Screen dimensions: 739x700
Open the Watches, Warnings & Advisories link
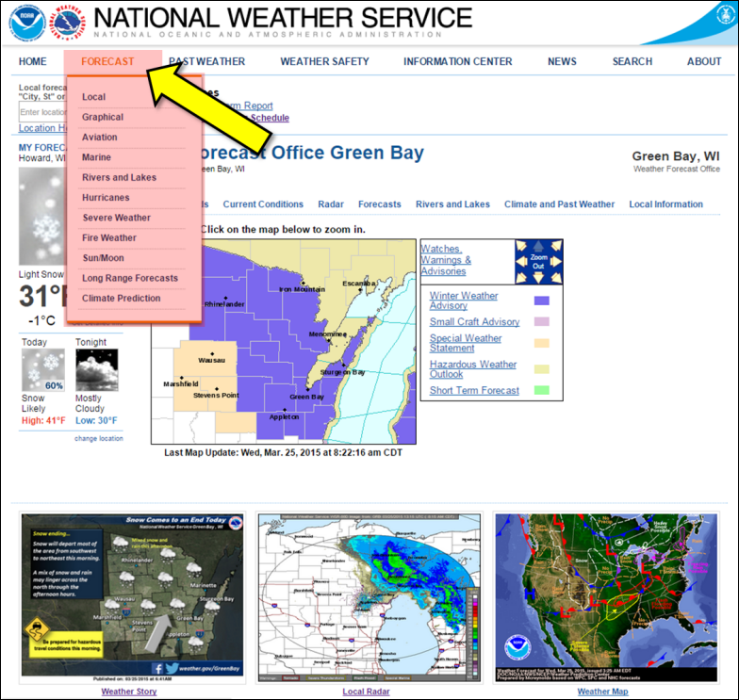445,260
